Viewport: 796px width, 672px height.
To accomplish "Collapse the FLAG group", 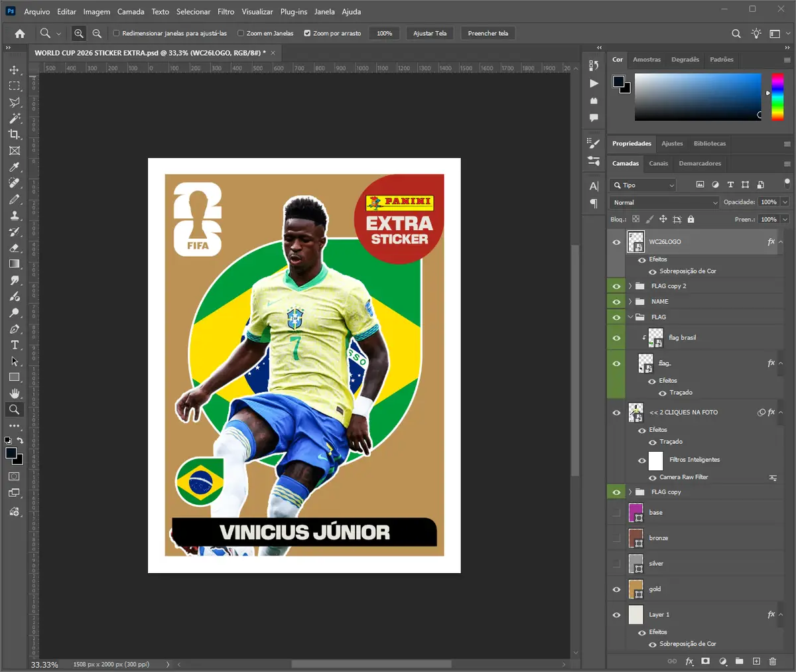I will click(630, 317).
